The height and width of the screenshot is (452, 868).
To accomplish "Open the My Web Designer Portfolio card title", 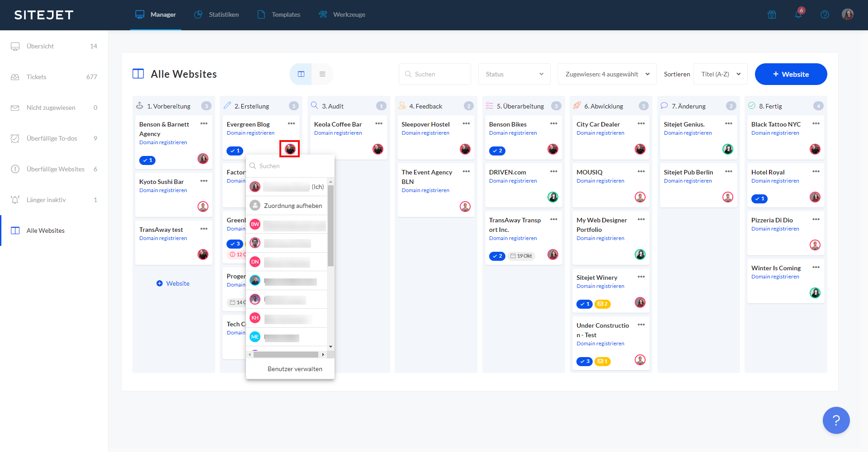I will pos(602,225).
